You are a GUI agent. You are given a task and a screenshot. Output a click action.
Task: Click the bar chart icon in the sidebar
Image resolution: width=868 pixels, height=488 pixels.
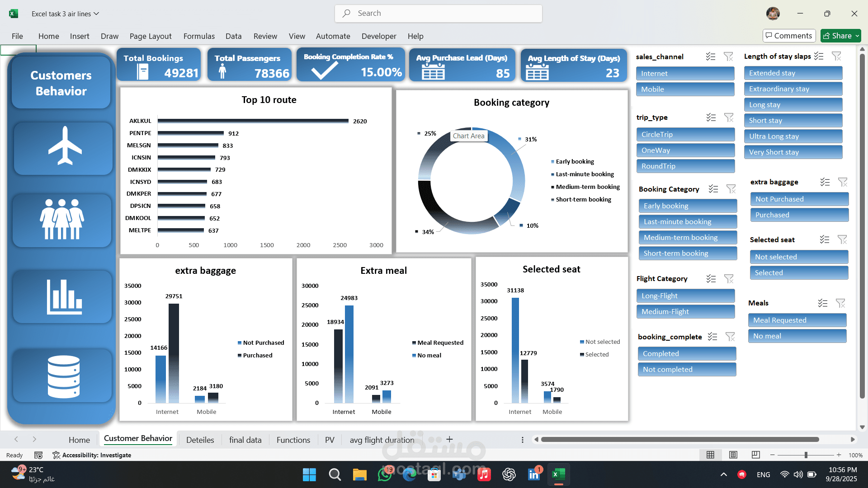pyautogui.click(x=63, y=297)
